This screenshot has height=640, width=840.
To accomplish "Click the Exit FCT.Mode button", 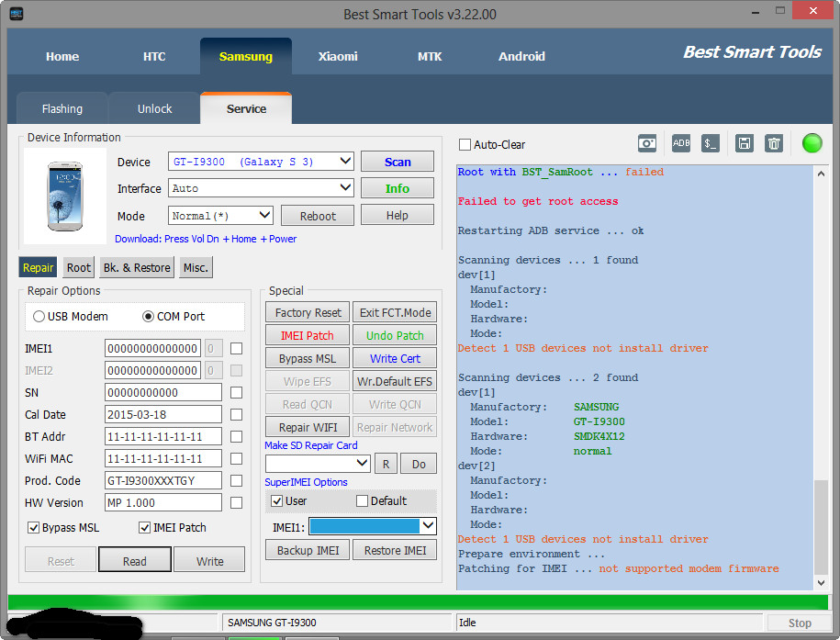I will pos(395,312).
